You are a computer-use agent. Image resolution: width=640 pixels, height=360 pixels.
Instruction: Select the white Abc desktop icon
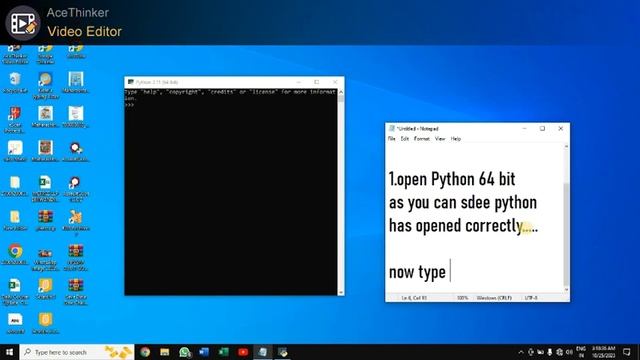15,323
